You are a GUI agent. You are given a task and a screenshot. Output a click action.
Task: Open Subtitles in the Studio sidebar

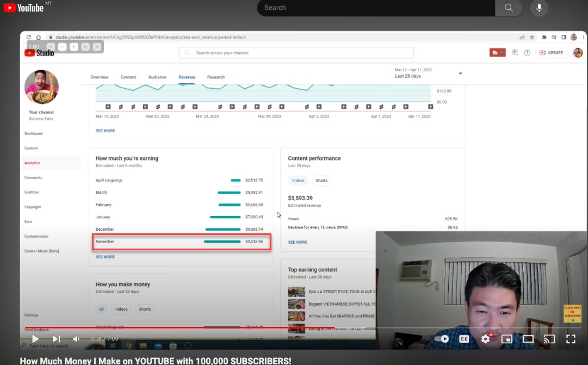[32, 192]
